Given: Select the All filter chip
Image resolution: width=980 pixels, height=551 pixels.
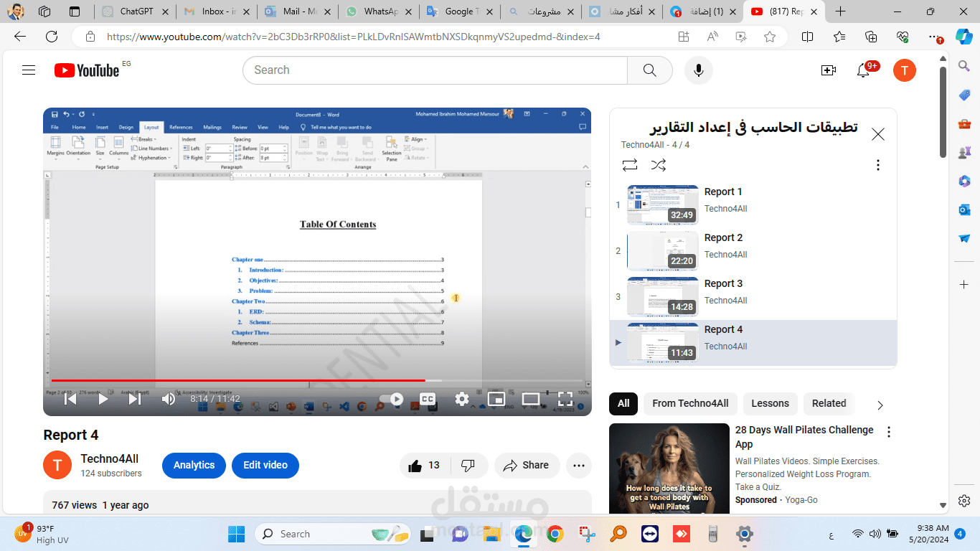Looking at the screenshot, I should click(x=623, y=404).
